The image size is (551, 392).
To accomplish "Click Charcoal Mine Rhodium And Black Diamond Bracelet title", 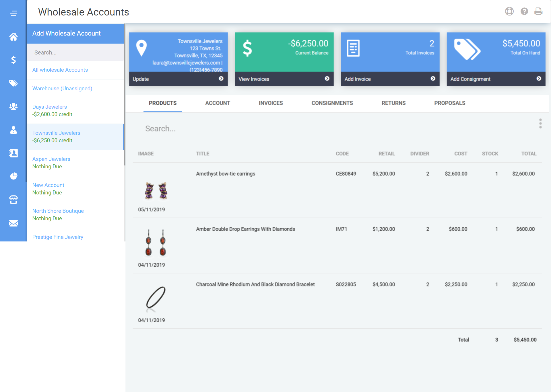I will tap(255, 284).
